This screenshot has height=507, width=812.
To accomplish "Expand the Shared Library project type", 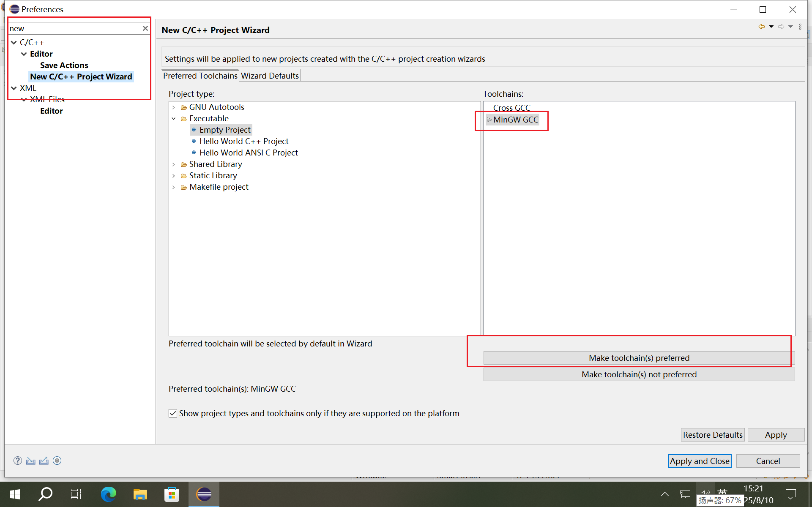I will pyautogui.click(x=174, y=164).
